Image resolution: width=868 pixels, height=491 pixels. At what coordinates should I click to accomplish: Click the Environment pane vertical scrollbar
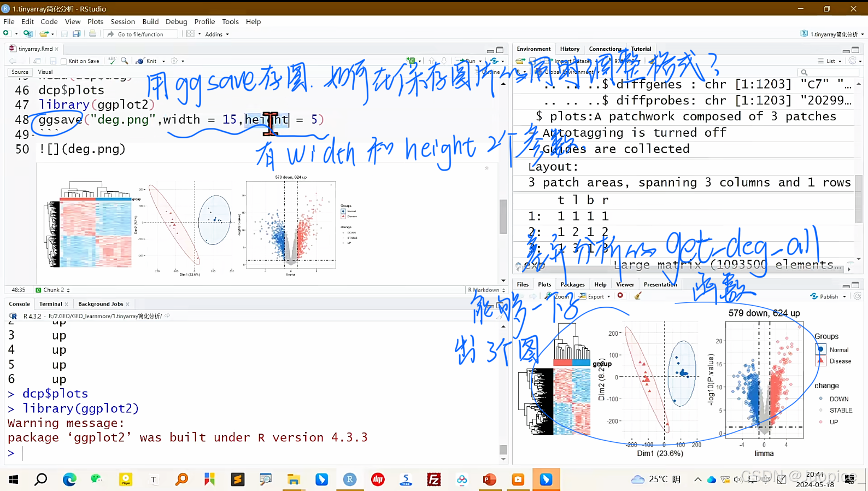[859, 198]
